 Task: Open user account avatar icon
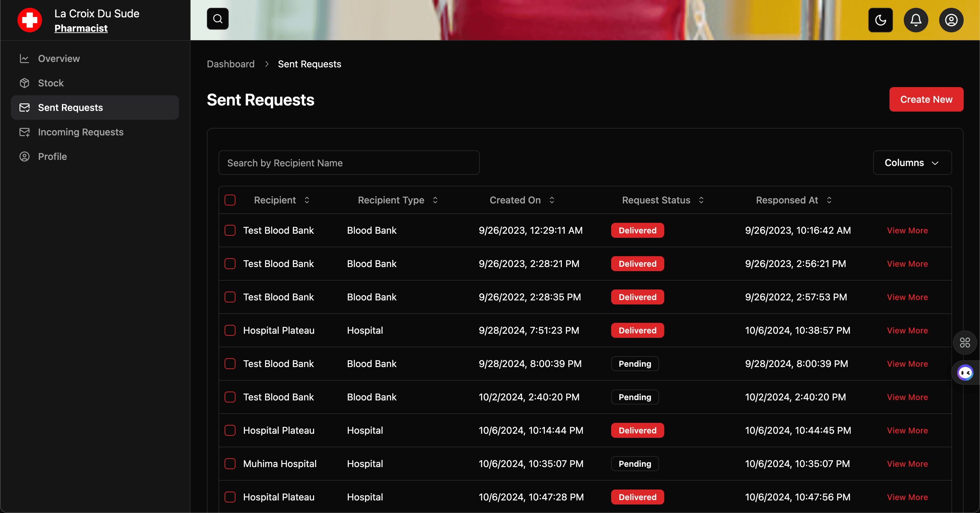(951, 20)
